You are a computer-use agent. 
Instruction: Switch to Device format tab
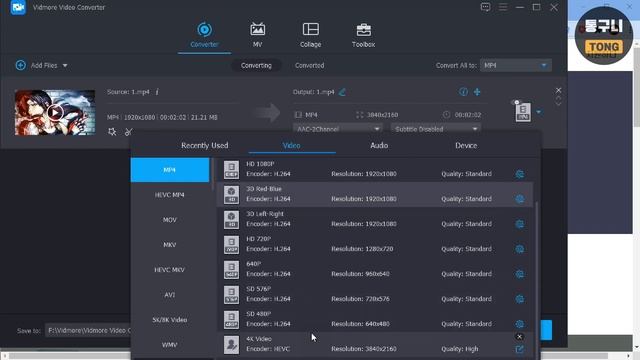466,145
